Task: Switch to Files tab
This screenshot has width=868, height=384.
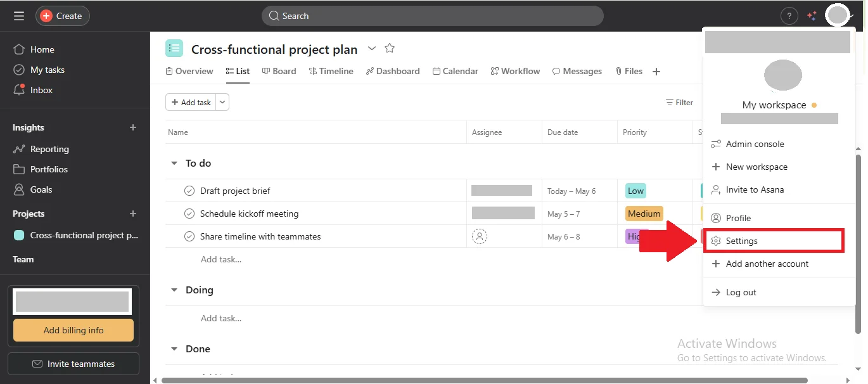Action: pyautogui.click(x=629, y=71)
